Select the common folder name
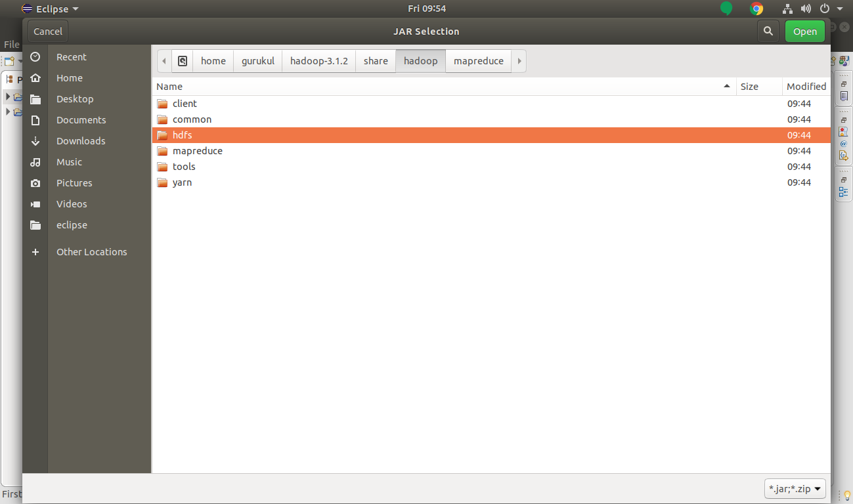This screenshot has height=504, width=853. pyautogui.click(x=192, y=119)
